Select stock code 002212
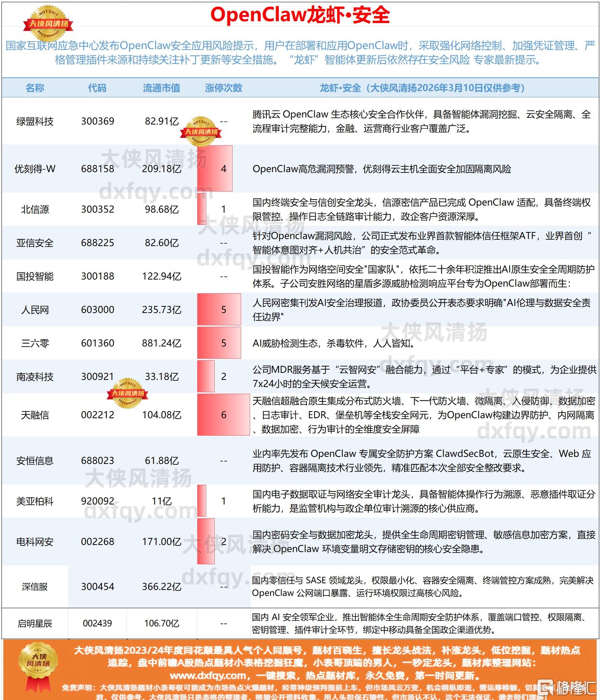The image size is (600, 700). pyautogui.click(x=98, y=415)
